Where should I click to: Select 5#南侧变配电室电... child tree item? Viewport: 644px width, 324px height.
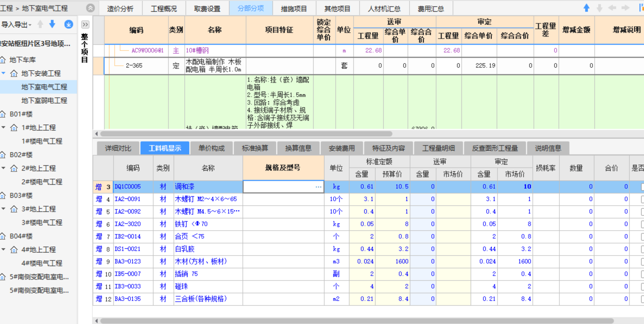[39, 290]
